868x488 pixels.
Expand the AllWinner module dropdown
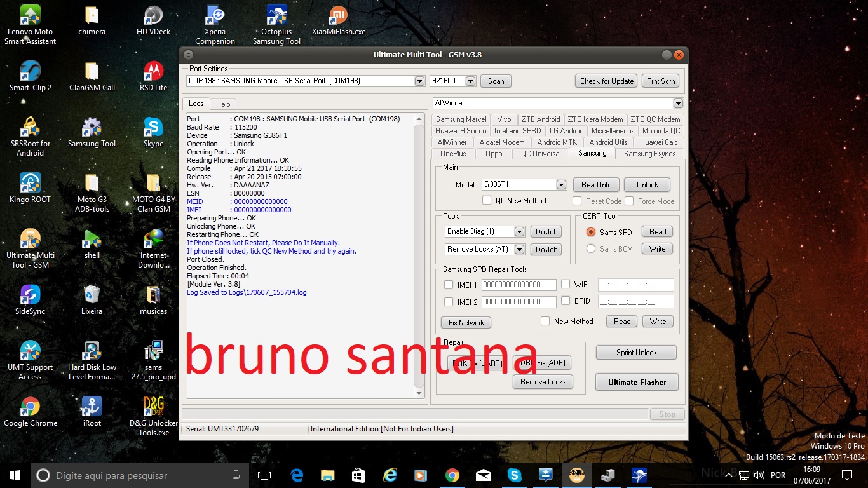[x=678, y=104]
